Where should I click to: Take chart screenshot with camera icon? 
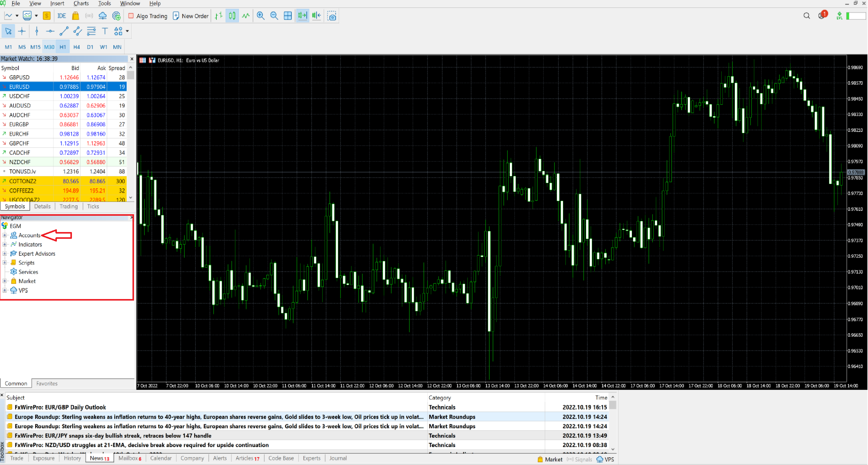[332, 16]
